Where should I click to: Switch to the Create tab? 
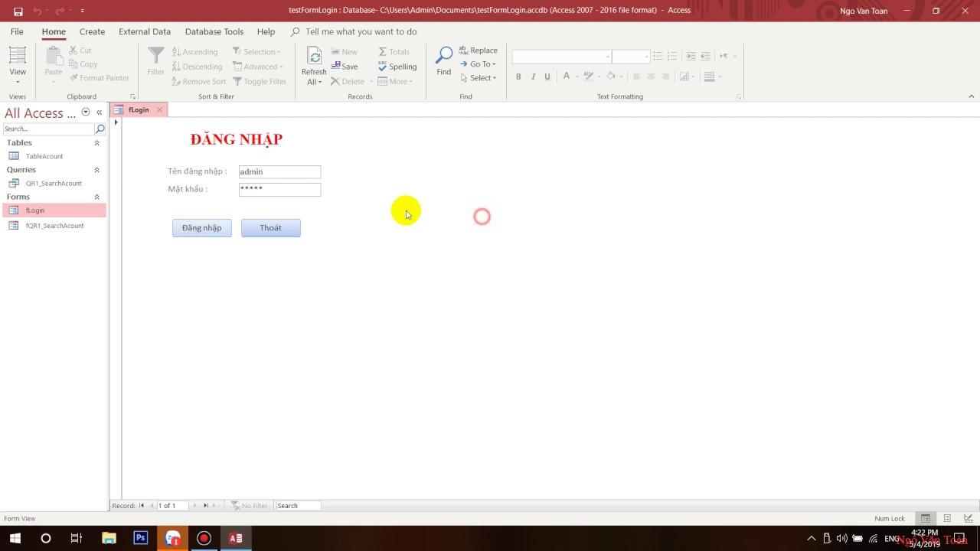(x=92, y=32)
